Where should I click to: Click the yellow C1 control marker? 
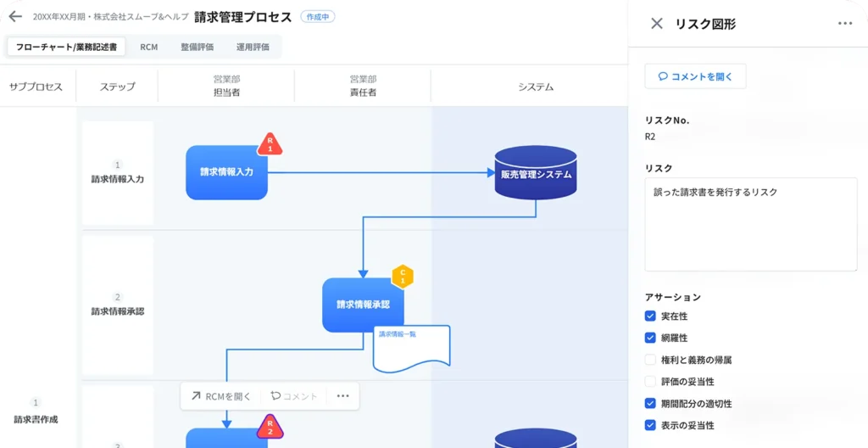point(403,276)
